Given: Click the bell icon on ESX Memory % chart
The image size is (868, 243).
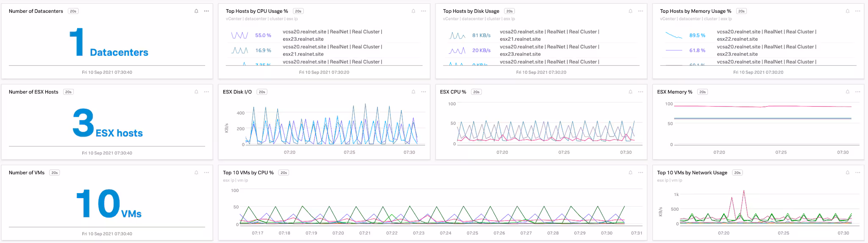Looking at the screenshot, I should tap(847, 92).
